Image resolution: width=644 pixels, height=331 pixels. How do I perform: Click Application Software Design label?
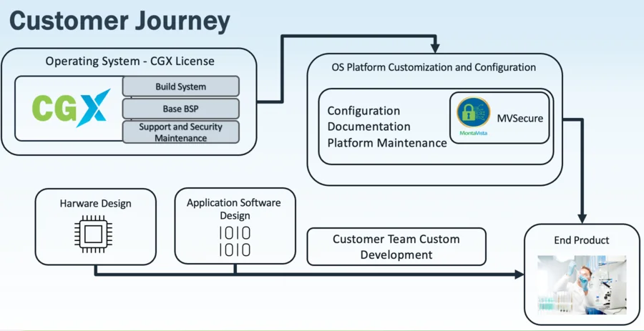pos(234,209)
